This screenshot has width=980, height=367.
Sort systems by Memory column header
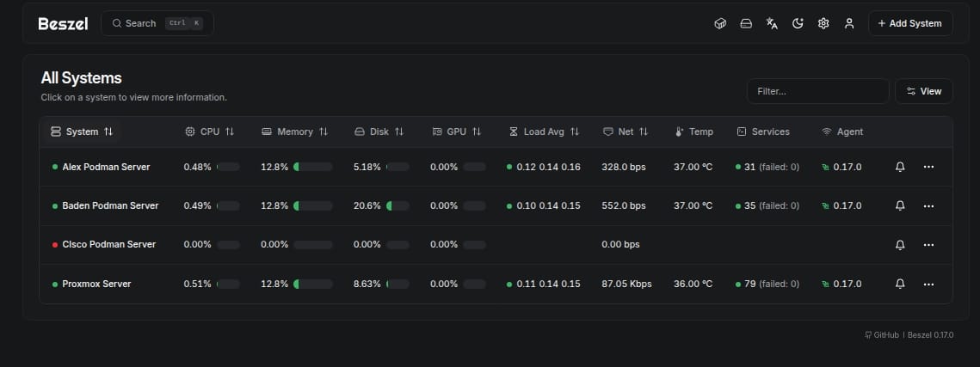(x=295, y=132)
